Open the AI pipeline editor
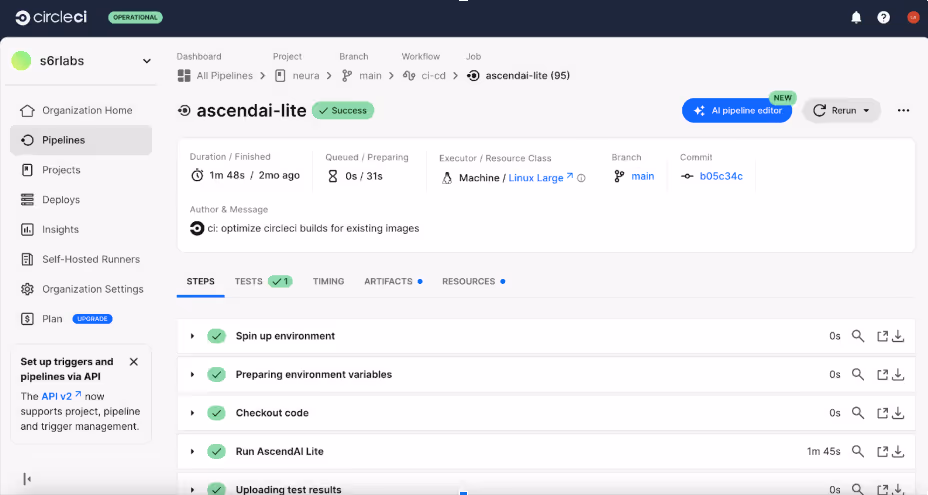 pos(737,111)
